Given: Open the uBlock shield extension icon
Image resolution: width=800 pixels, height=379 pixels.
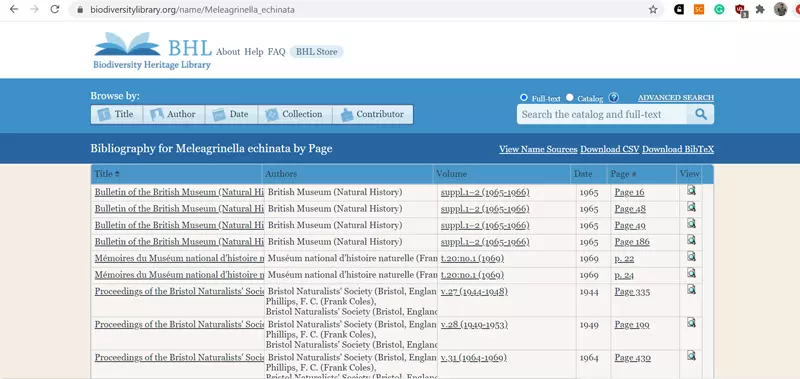Looking at the screenshot, I should coord(740,10).
